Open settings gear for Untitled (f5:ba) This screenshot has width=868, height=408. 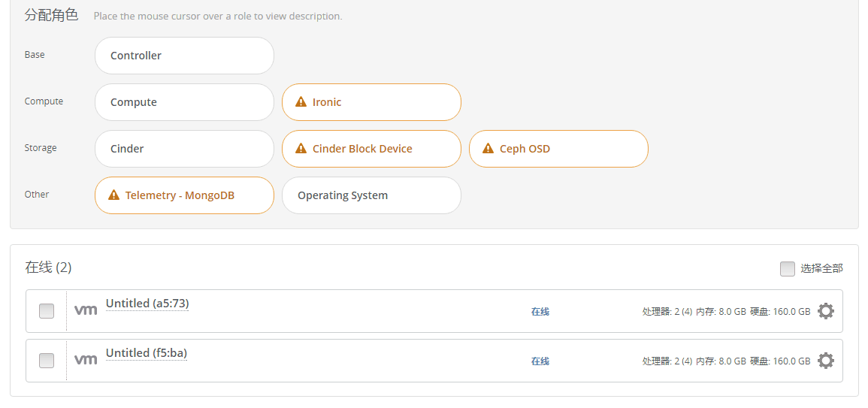[825, 361]
